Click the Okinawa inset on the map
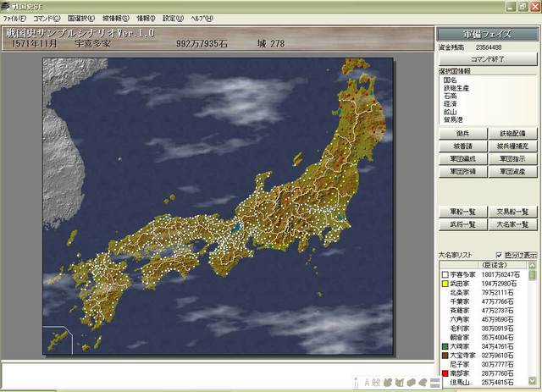This screenshot has width=542, height=392. point(58,340)
